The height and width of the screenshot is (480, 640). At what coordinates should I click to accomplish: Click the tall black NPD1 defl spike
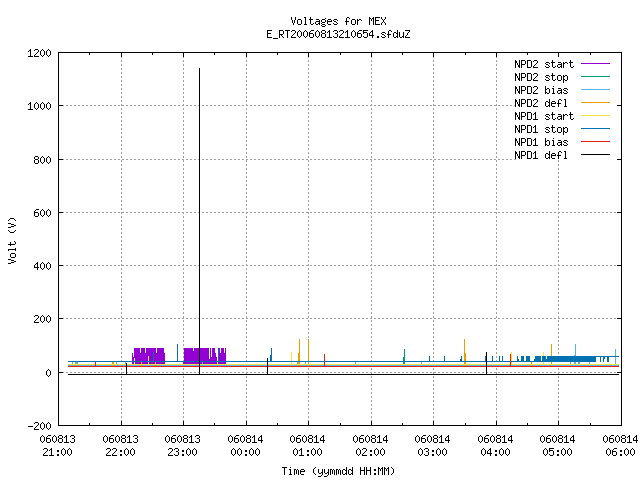199,220
